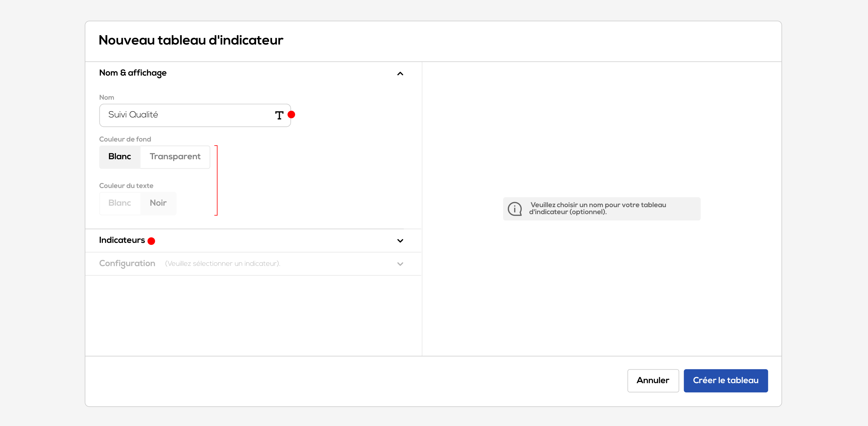Click the info speech-bubble icon
This screenshot has width=868, height=426.
[514, 209]
